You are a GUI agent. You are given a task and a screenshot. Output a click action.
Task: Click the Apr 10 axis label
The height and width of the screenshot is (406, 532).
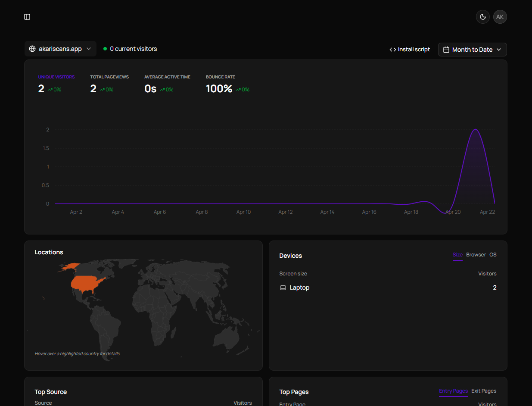coord(243,212)
